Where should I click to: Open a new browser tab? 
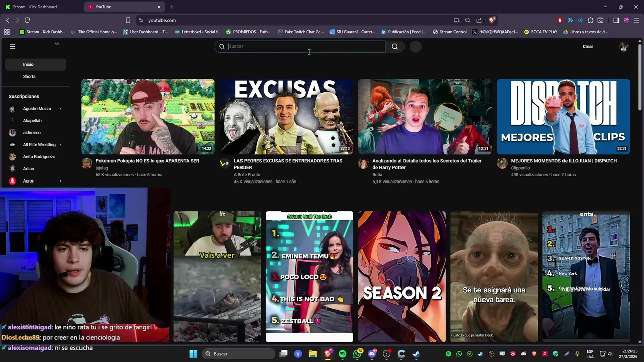point(172,7)
